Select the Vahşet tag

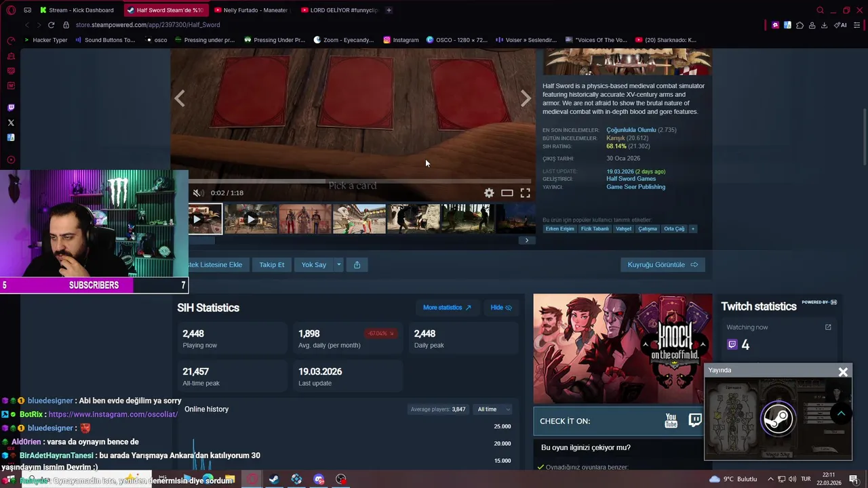click(x=623, y=229)
